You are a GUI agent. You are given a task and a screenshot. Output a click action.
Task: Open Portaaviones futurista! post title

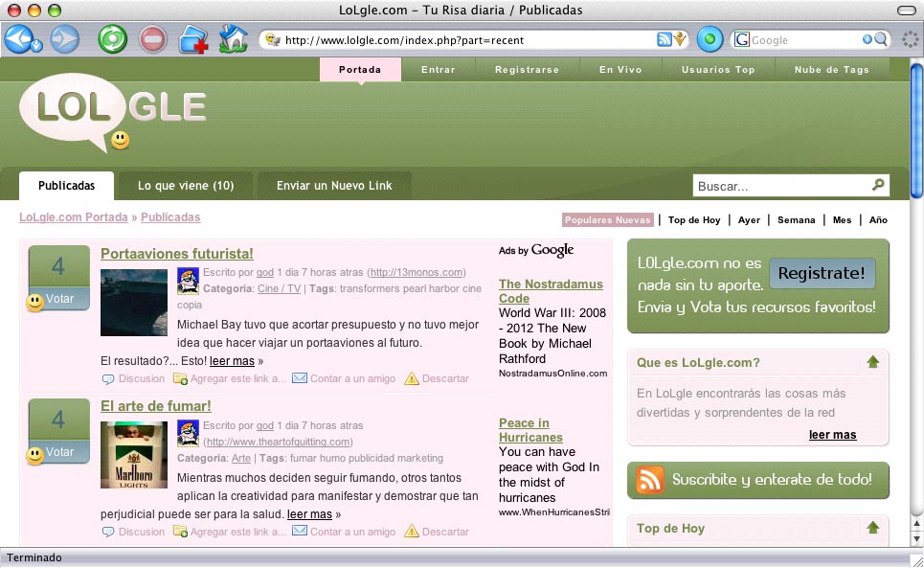tap(177, 254)
